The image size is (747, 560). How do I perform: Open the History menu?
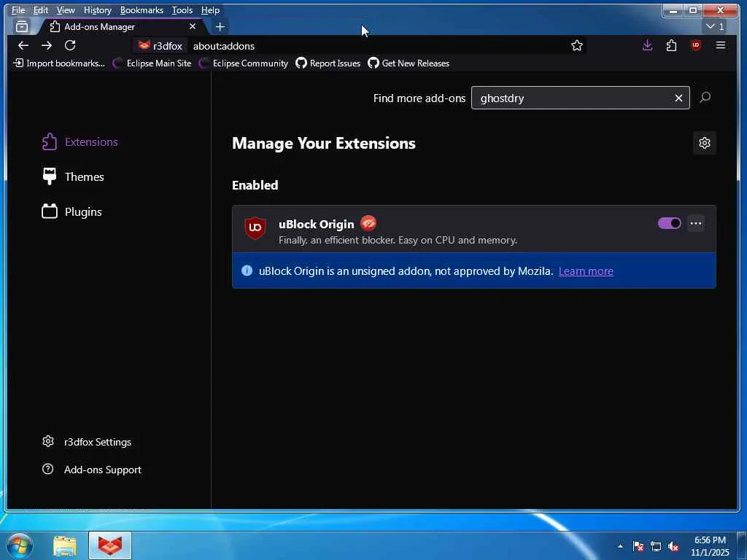(x=97, y=10)
